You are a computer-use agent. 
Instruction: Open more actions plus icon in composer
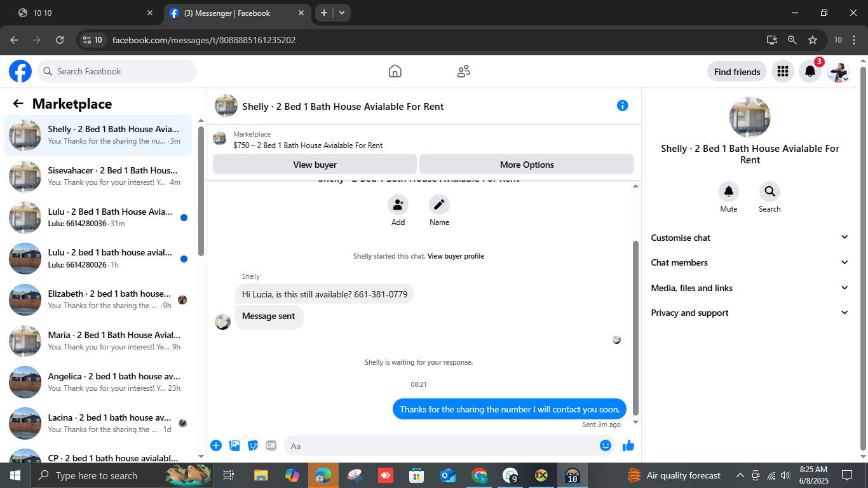pos(216,445)
